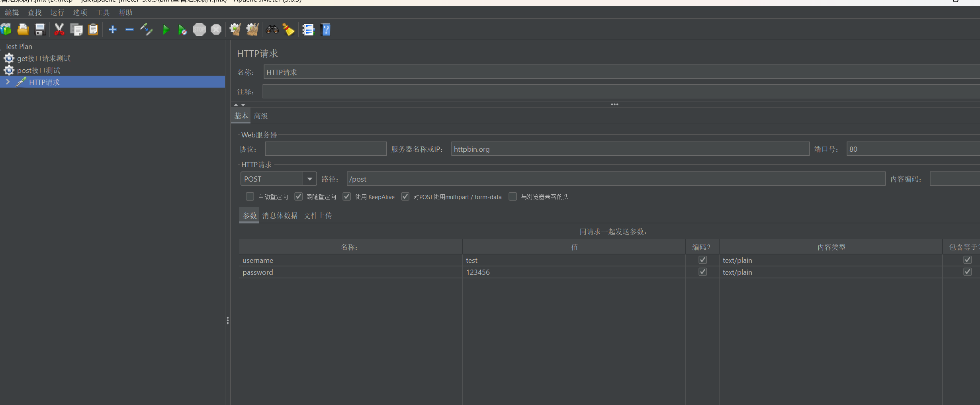
Task: Click the Reset Search broom icon
Action: tap(289, 29)
